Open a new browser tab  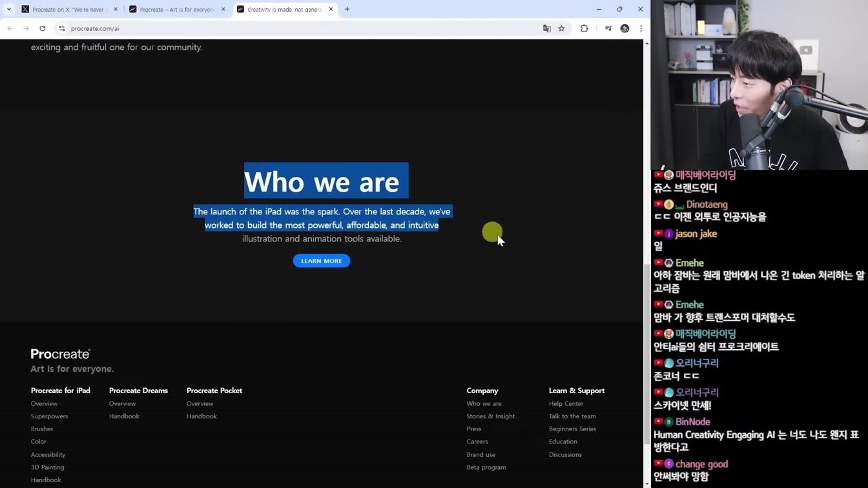pyautogui.click(x=347, y=10)
